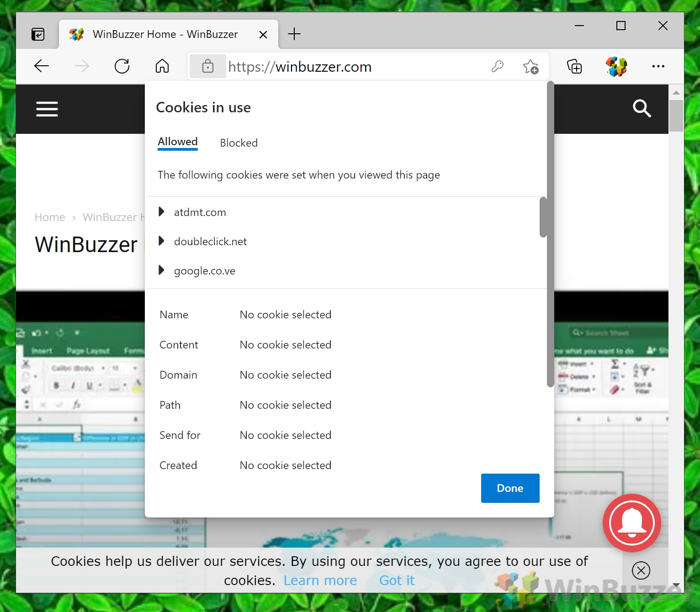Open the site hamburger menu
This screenshot has width=700, height=612.
[x=47, y=109]
